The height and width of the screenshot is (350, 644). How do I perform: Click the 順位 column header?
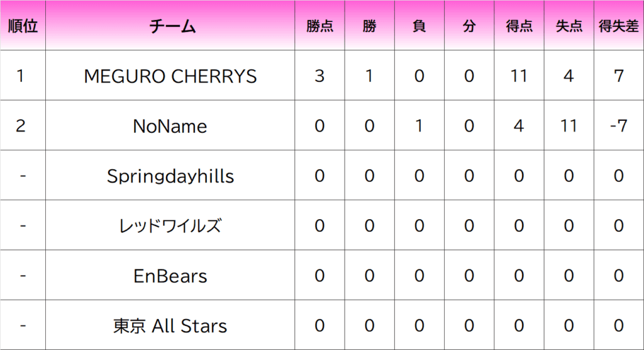[x=23, y=26]
